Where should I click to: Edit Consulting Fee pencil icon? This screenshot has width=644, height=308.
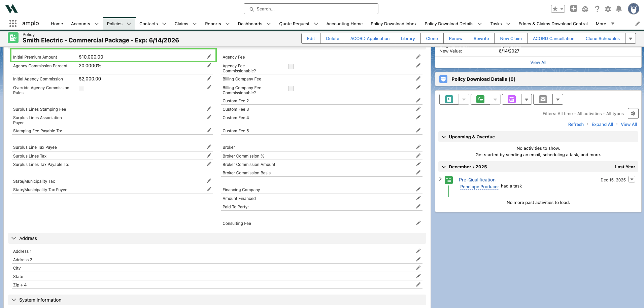[x=418, y=223]
